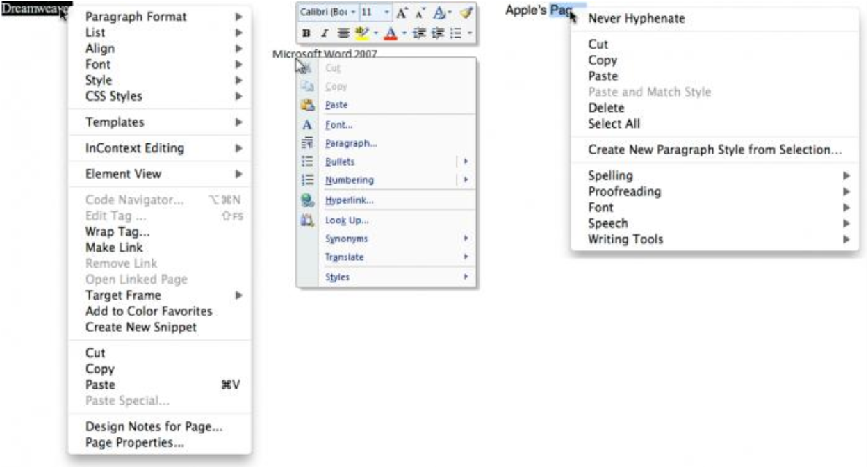The height and width of the screenshot is (468, 868).
Task: Open the Spelling submenu in Pages menu
Action: (715, 176)
